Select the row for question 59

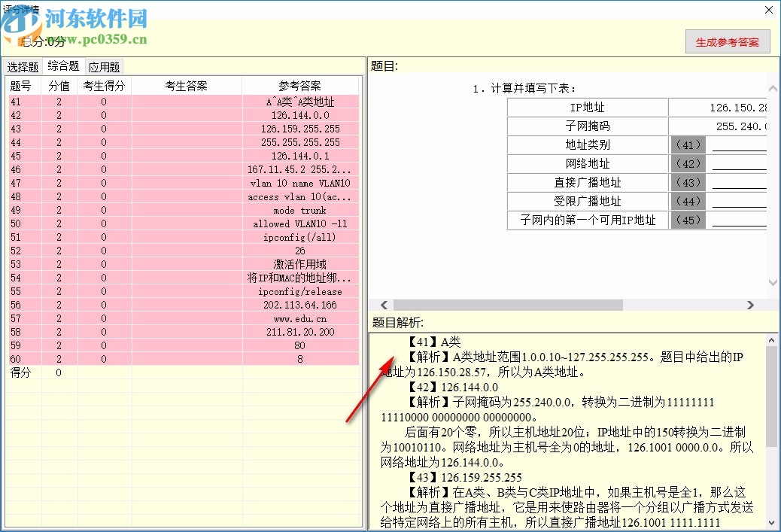184,345
